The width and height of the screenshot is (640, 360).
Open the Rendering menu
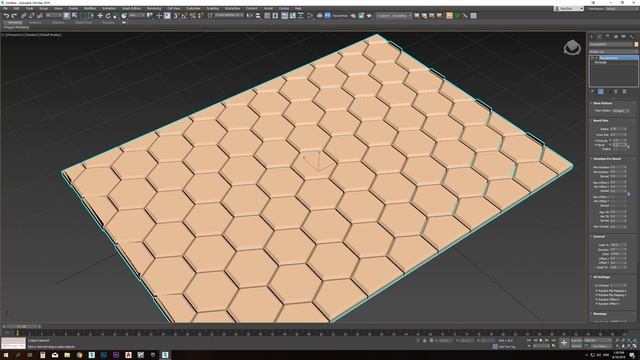(154, 8)
